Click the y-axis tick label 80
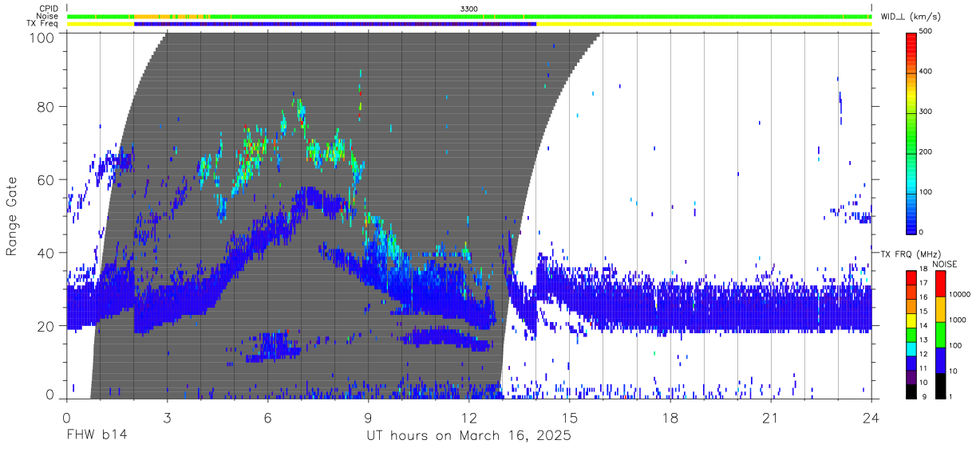Image resolution: width=980 pixels, height=452 pixels. [x=46, y=106]
